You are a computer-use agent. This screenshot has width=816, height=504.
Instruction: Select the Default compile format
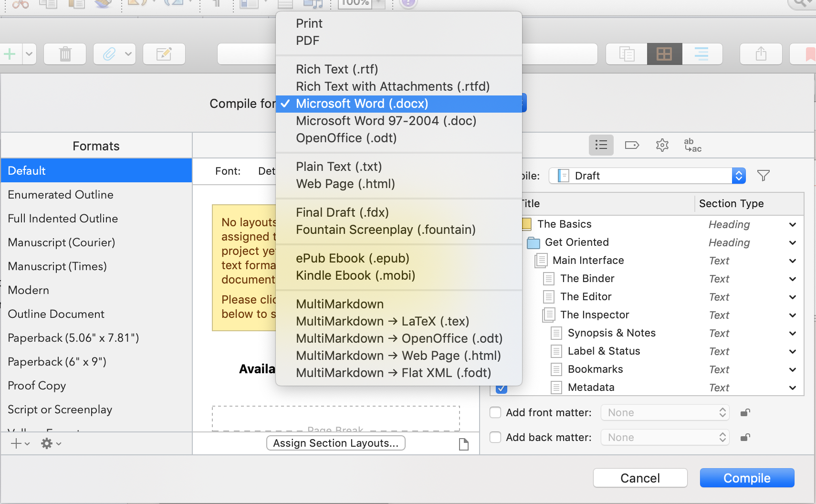96,170
